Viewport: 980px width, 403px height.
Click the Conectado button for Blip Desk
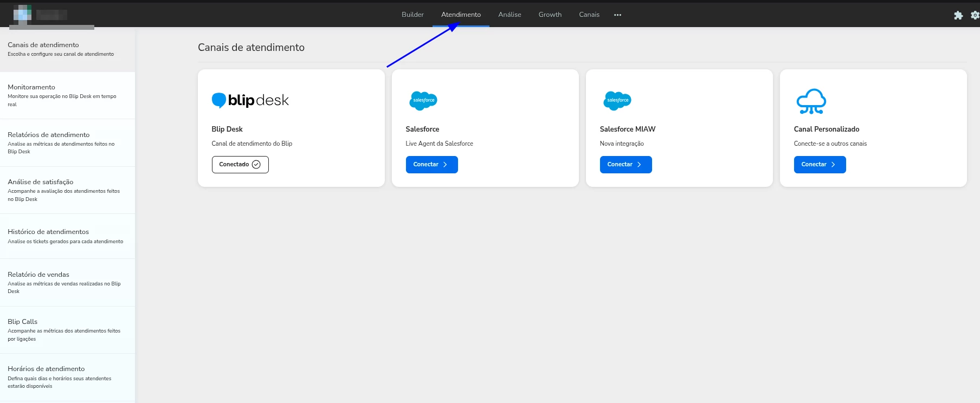pos(240,165)
